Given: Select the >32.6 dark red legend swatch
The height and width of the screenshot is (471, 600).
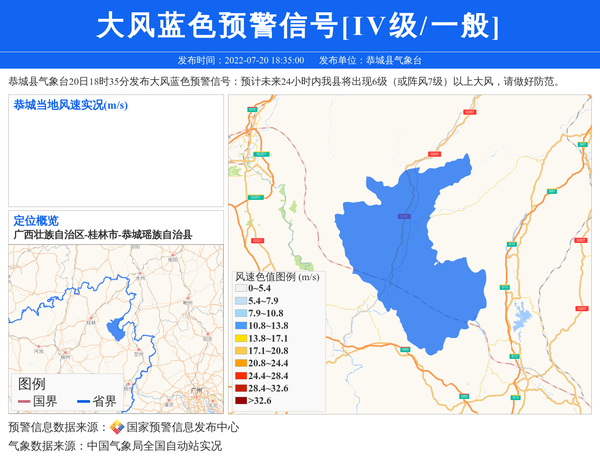Looking at the screenshot, I should [240, 401].
